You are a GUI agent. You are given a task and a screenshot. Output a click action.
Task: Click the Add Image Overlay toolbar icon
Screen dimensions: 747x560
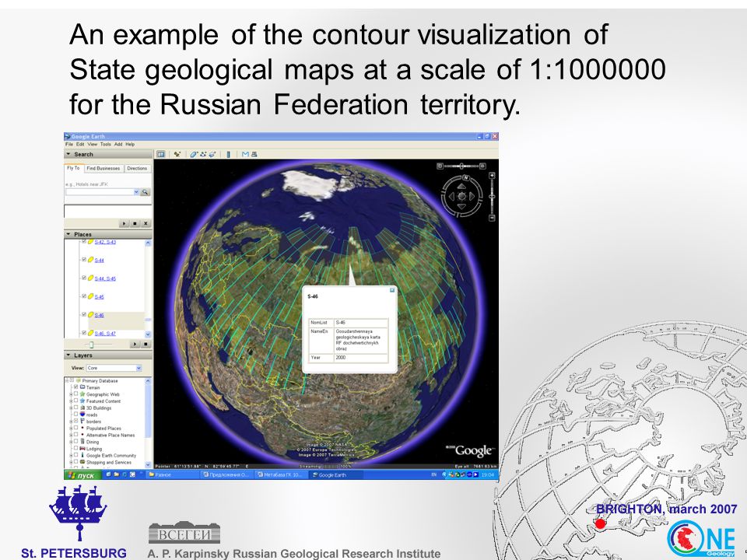(212, 154)
